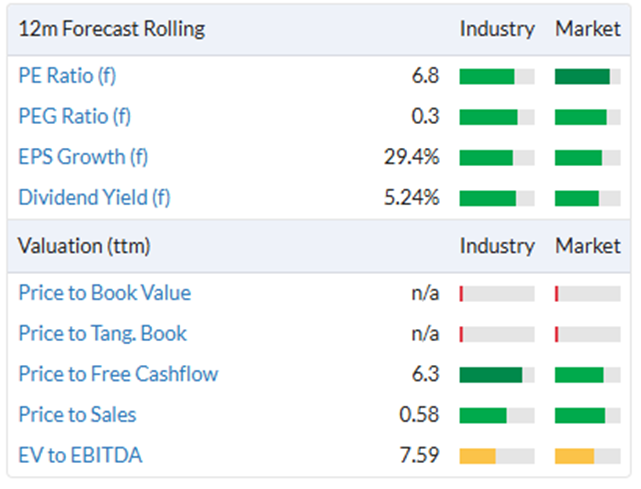Screen dimensions: 641x489
Task: Select the Price to Tang. Book n/a value
Action: click(x=425, y=334)
